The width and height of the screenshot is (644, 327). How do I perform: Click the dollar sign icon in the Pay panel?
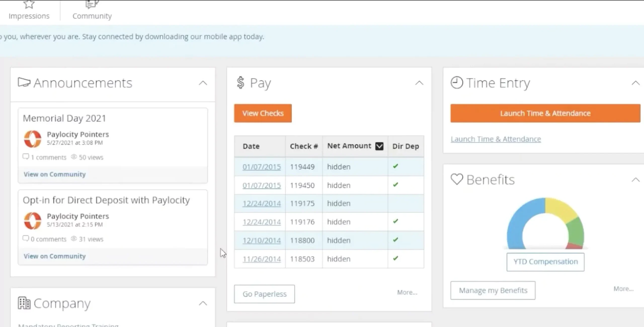click(240, 83)
